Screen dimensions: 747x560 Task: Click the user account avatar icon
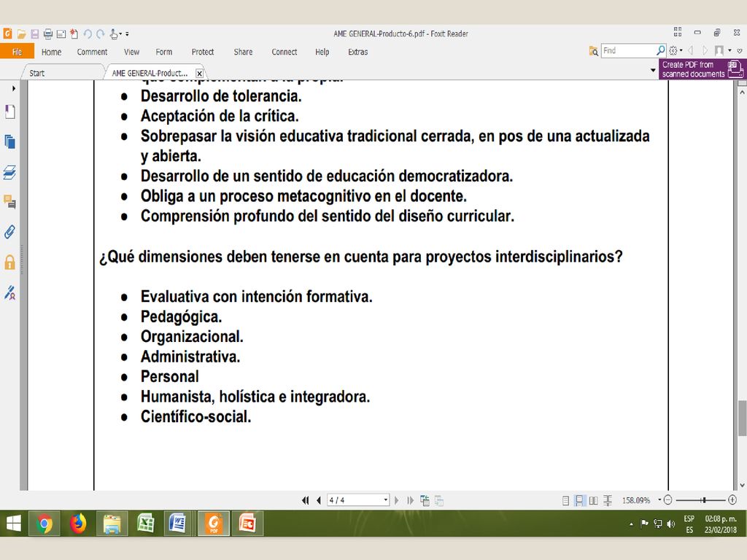point(719,50)
